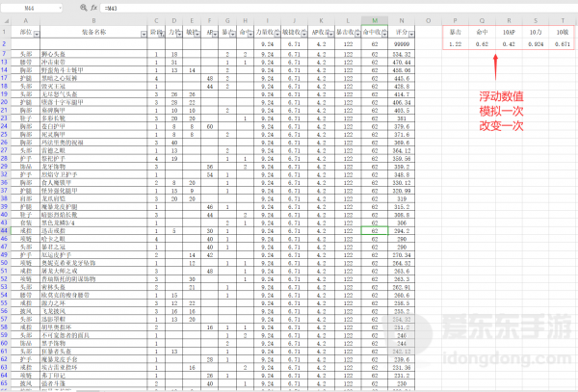This screenshot has width=578, height=392.
Task: Select column M header
Action: [x=371, y=19]
